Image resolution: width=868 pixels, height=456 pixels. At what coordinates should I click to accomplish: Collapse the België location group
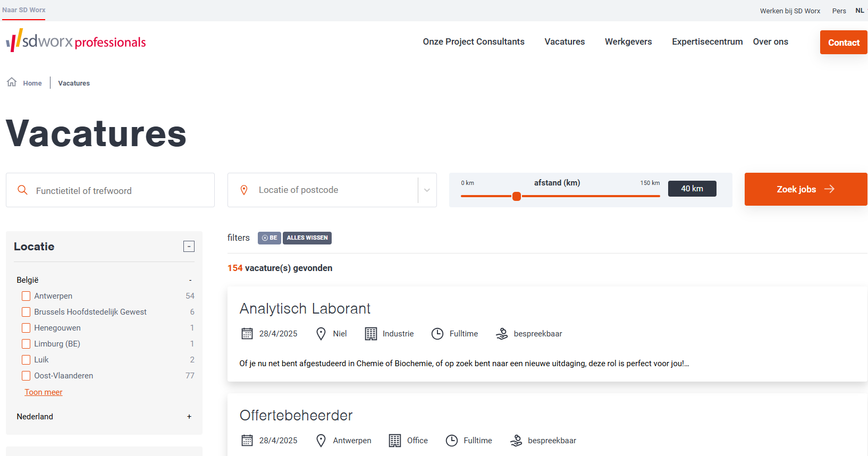[190, 280]
